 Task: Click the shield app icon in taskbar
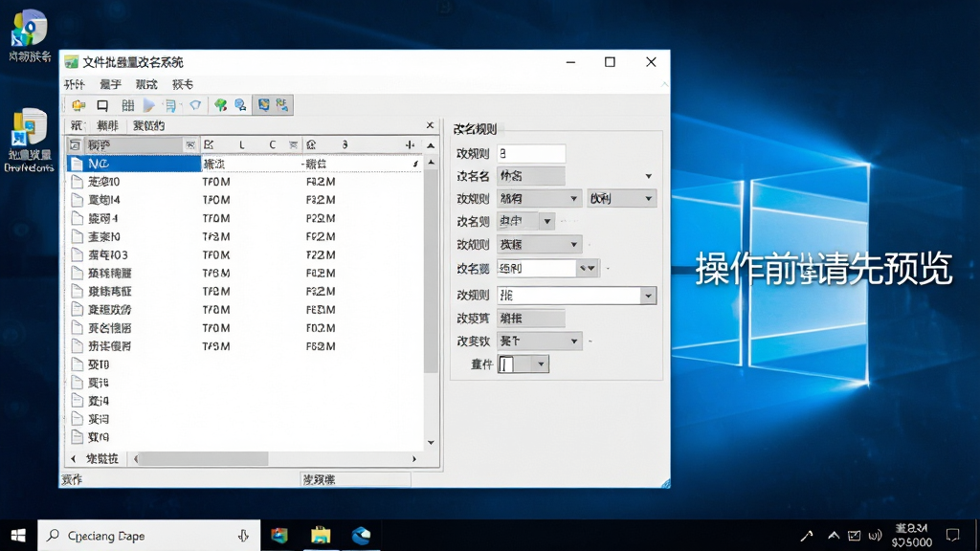click(279, 536)
